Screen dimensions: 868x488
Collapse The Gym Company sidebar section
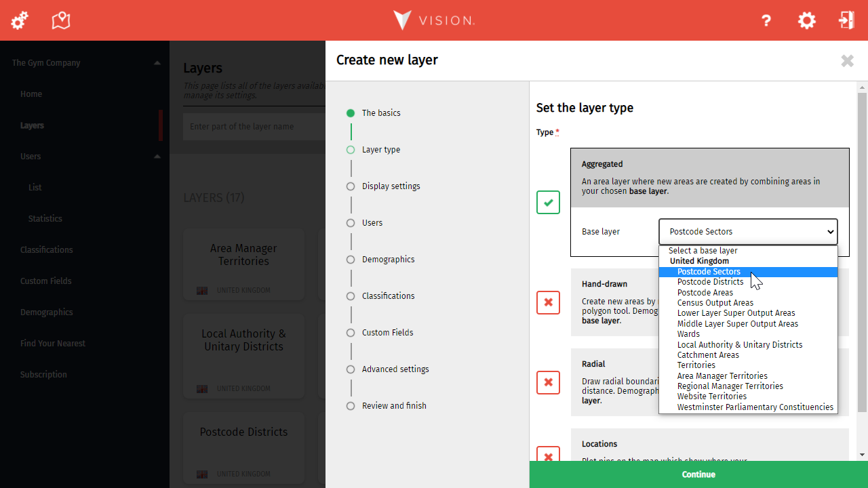tap(157, 63)
